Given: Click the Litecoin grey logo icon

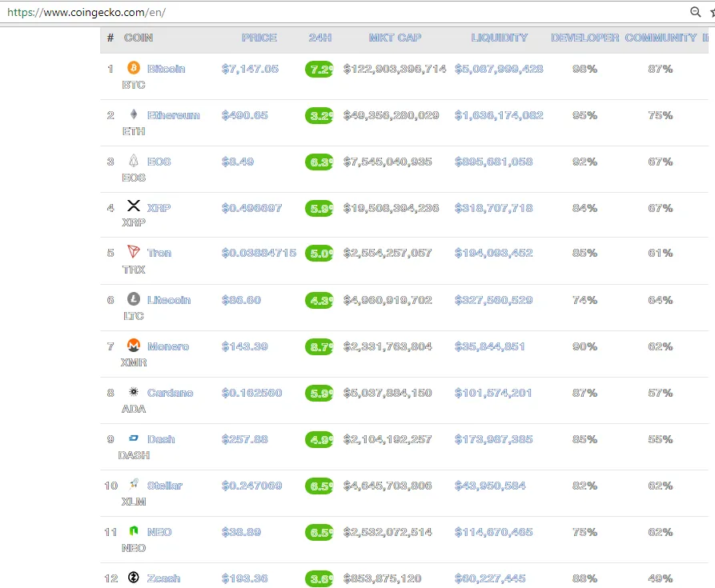Looking at the screenshot, I should click(x=134, y=298).
